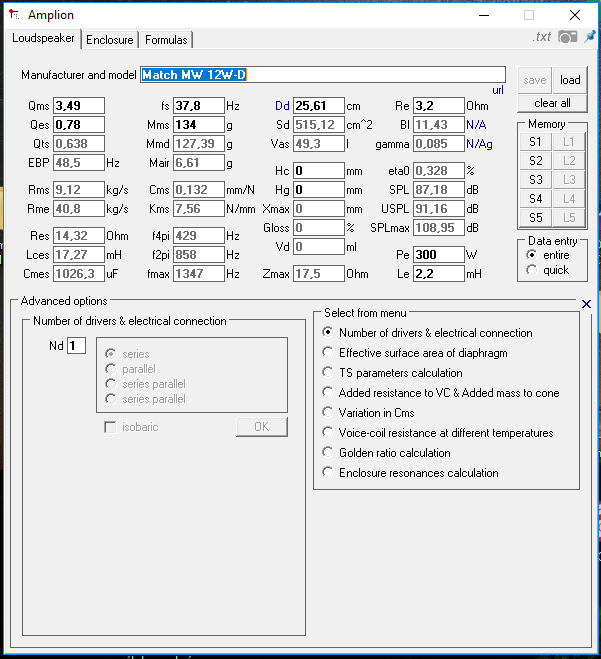
Task: Close the Amplion window
Action: pyautogui.click(x=575, y=15)
